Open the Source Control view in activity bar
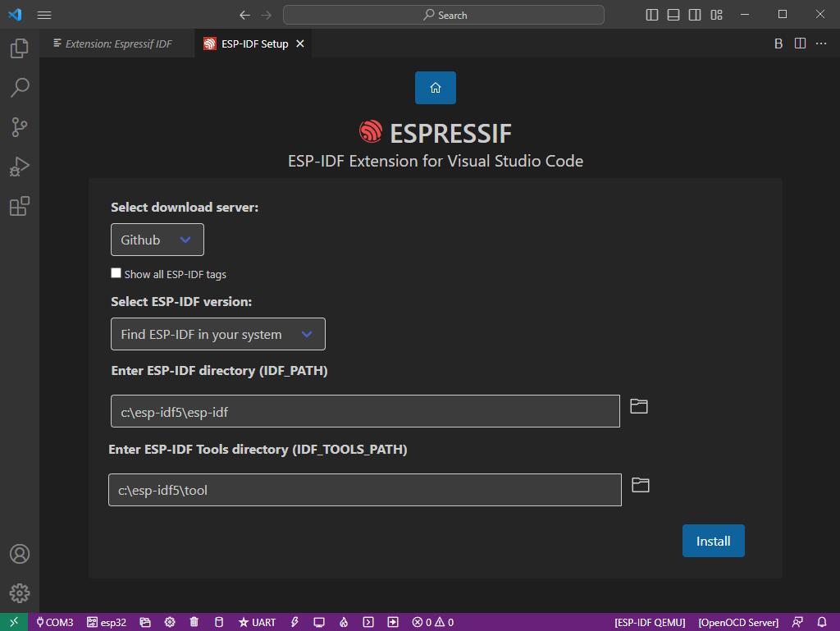Screen dimensions: 840x631 [x=20, y=126]
